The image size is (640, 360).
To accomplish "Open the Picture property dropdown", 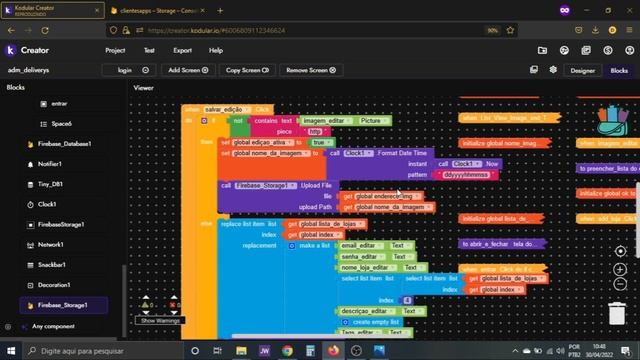I will 374,121.
